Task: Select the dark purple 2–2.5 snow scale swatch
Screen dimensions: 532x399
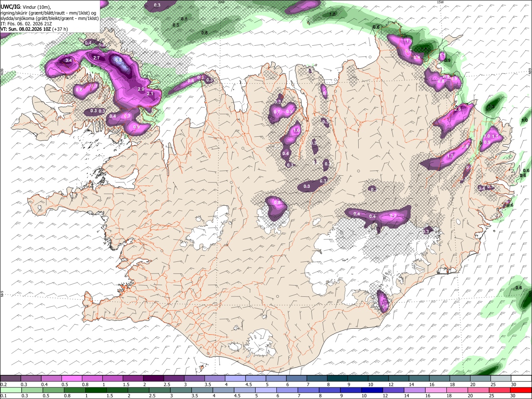Action: click(153, 379)
